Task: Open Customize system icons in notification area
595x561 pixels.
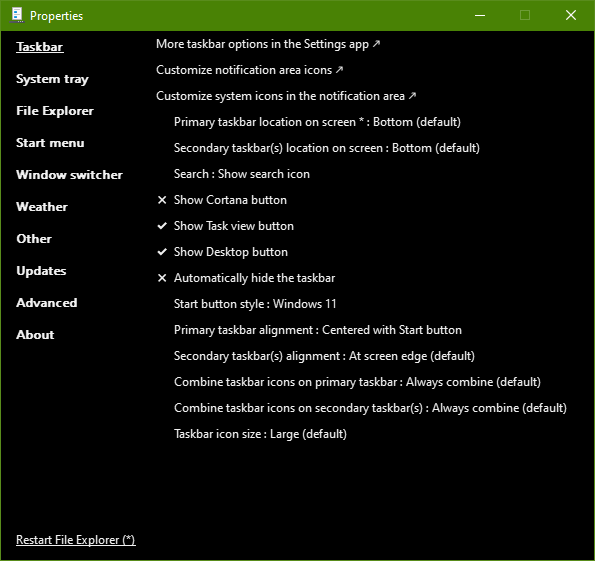Action: pos(286,96)
